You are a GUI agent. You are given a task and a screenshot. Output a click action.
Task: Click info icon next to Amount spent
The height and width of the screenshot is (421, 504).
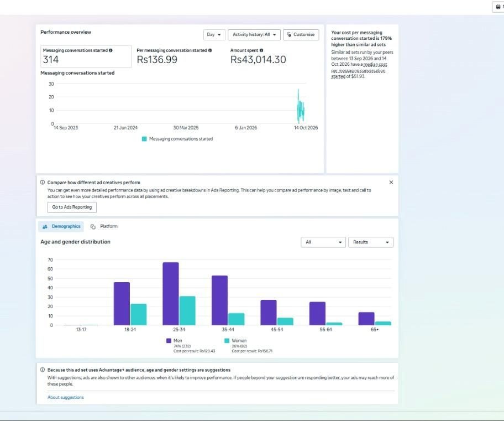point(261,50)
